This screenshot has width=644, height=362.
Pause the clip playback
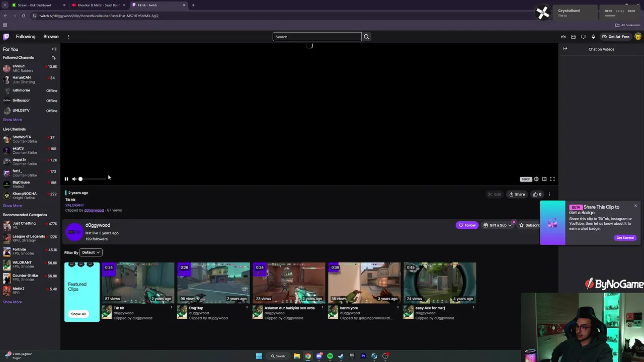tap(66, 179)
